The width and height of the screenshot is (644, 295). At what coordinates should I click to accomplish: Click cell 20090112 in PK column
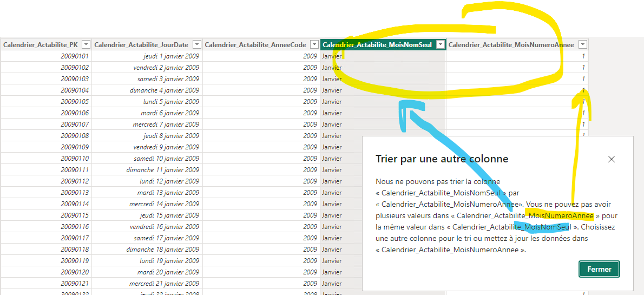coord(47,181)
